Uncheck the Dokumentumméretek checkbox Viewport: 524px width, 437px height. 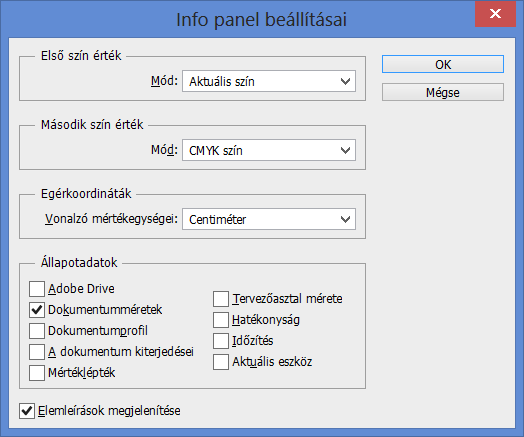[x=37, y=310]
